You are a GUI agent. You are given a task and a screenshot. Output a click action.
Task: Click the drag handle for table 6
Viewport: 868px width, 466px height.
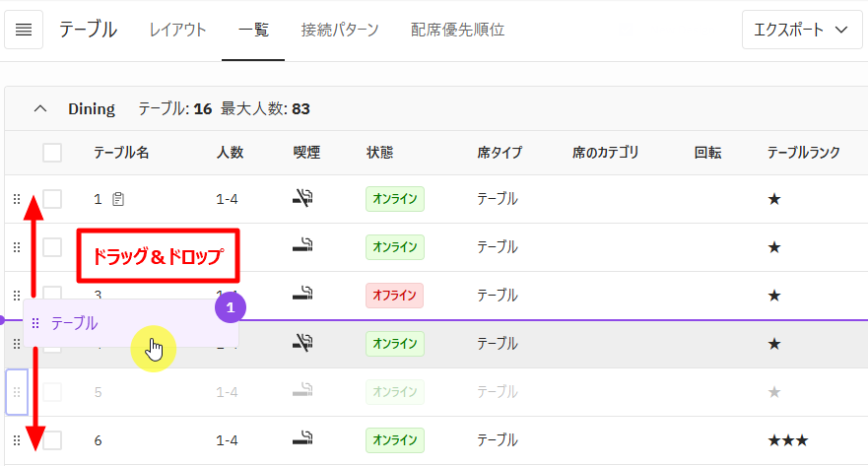[x=17, y=440]
